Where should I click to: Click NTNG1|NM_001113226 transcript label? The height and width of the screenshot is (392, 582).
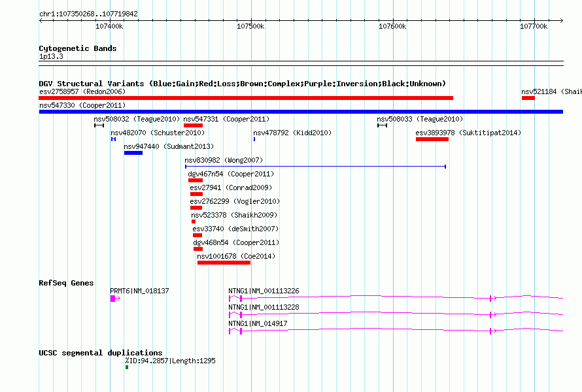pos(264,291)
